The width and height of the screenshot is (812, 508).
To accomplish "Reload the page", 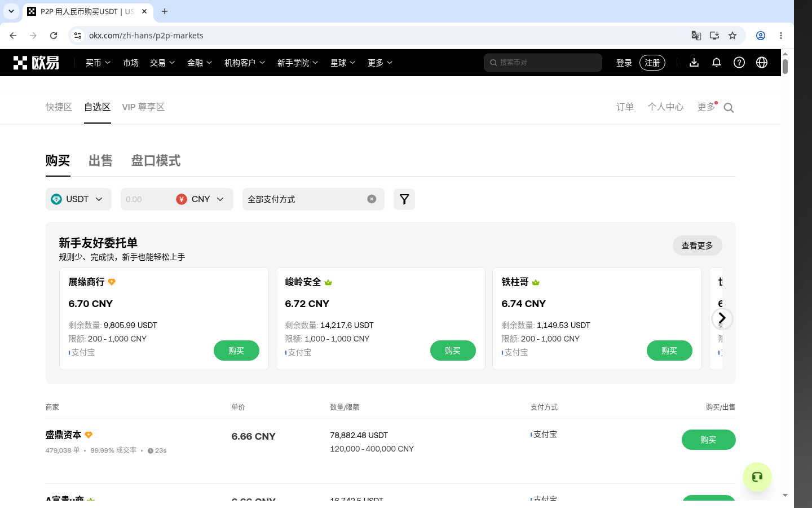I will [x=54, y=36].
